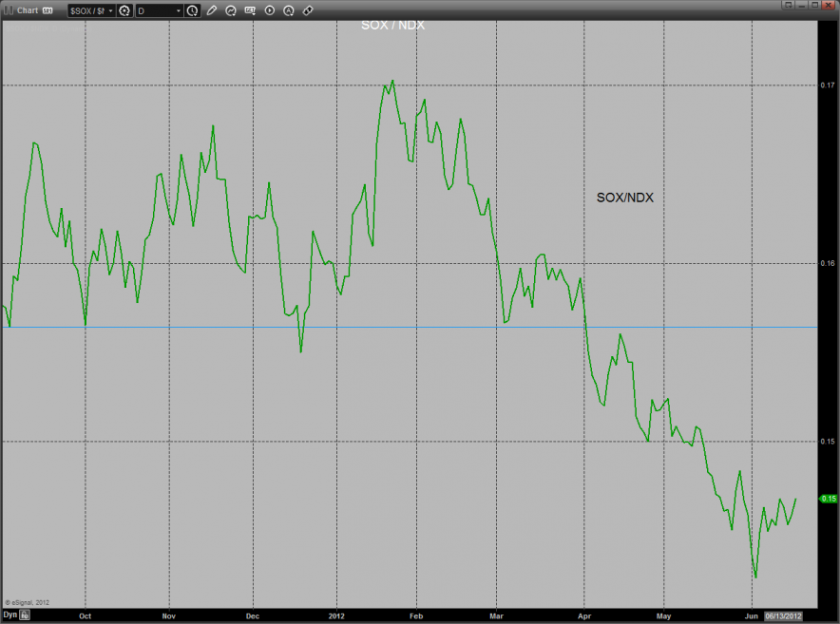Click the circled play replay icon
Screen dimensions: 840x624
coord(270,10)
